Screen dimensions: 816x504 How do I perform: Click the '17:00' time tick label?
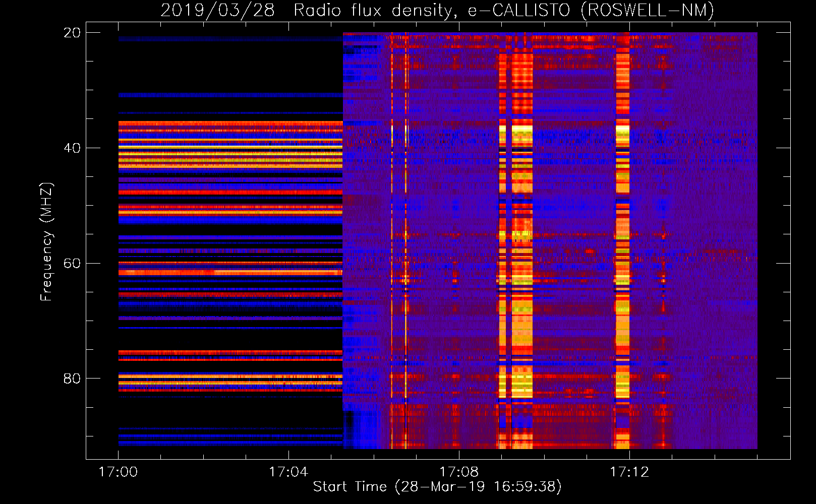pos(118,472)
